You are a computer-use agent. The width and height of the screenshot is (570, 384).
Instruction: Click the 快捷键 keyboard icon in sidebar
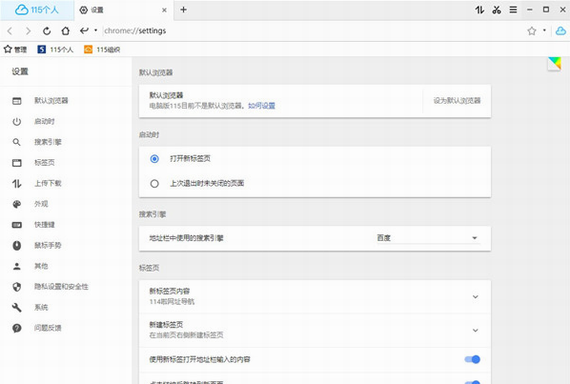[x=17, y=225]
